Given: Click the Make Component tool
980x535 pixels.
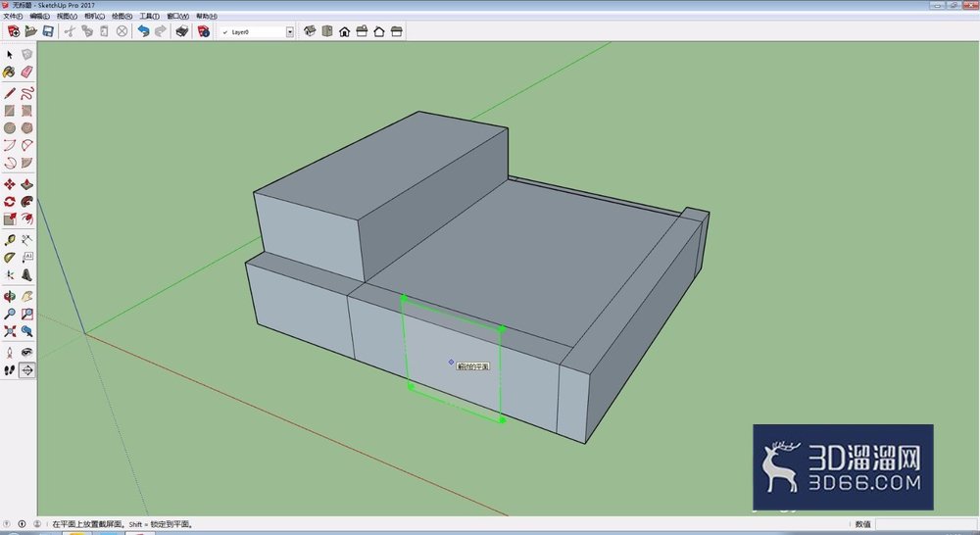Looking at the screenshot, I should coord(26,55).
